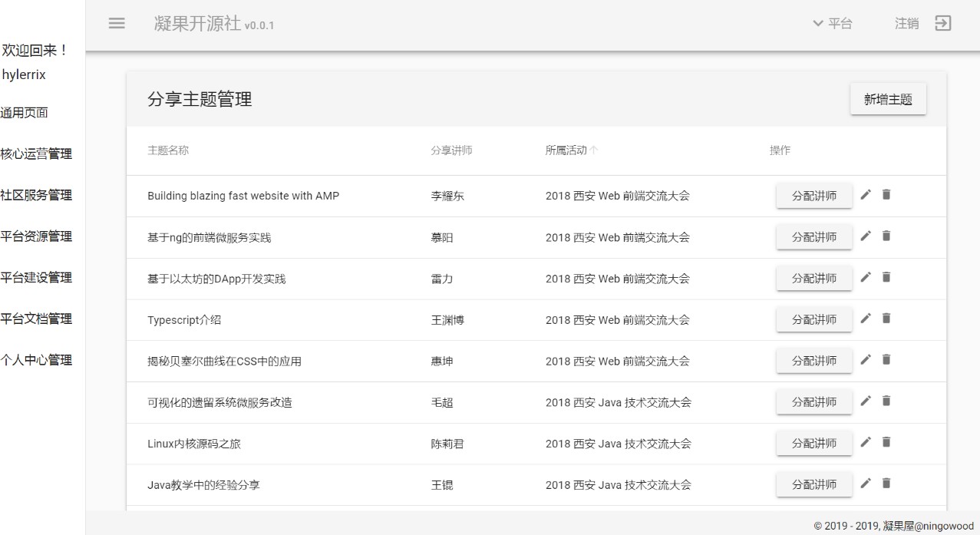Open 个人中心管理 sidebar item
The image size is (980, 535).
36,360
